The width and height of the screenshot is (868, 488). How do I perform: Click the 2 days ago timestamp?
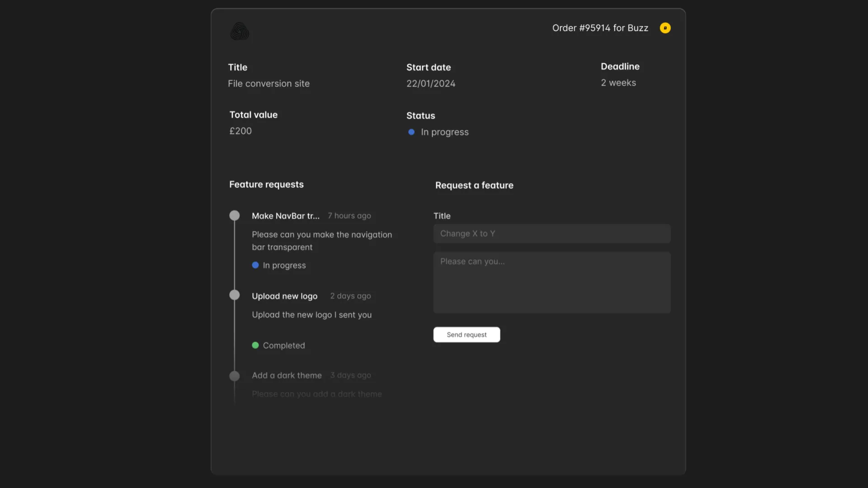[350, 296]
